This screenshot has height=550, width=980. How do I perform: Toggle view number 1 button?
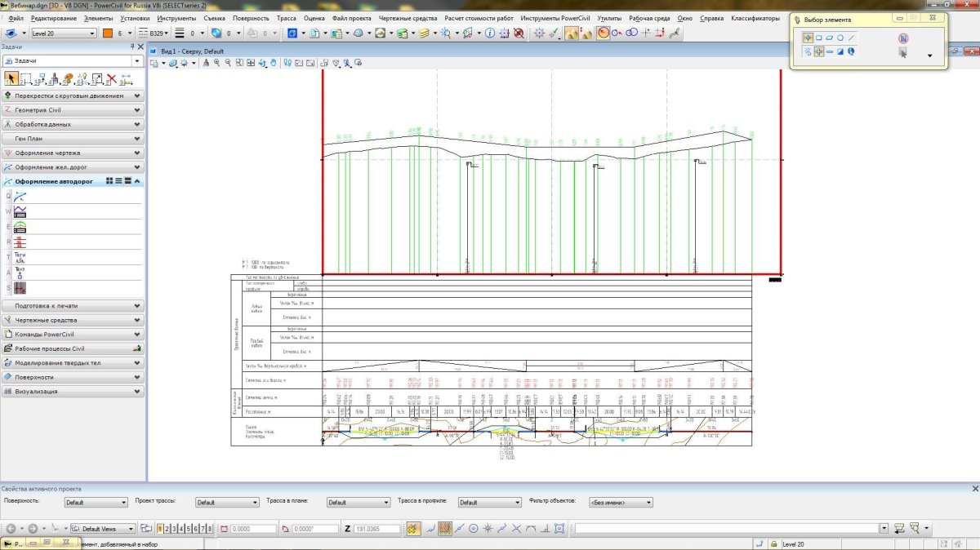coord(159,529)
